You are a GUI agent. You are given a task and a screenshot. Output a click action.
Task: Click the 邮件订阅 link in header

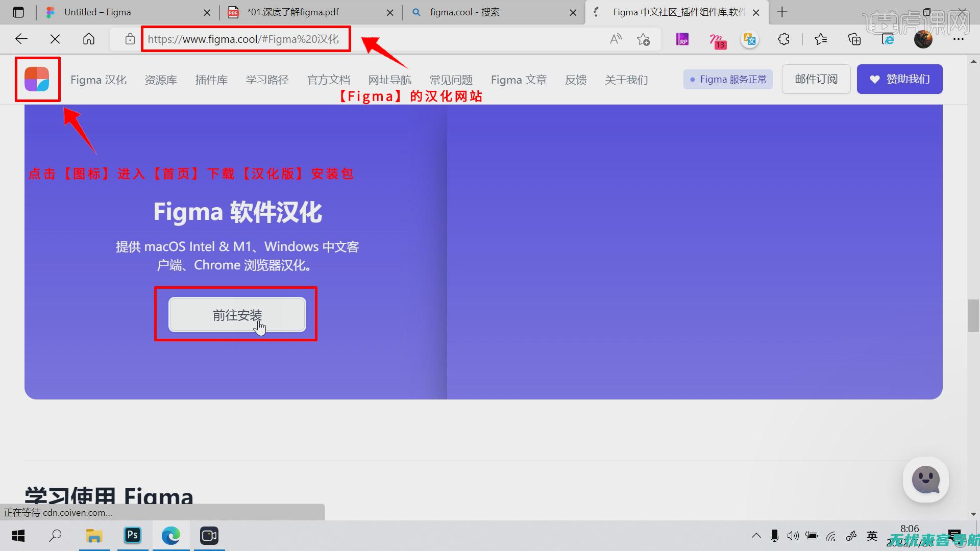coord(817,79)
